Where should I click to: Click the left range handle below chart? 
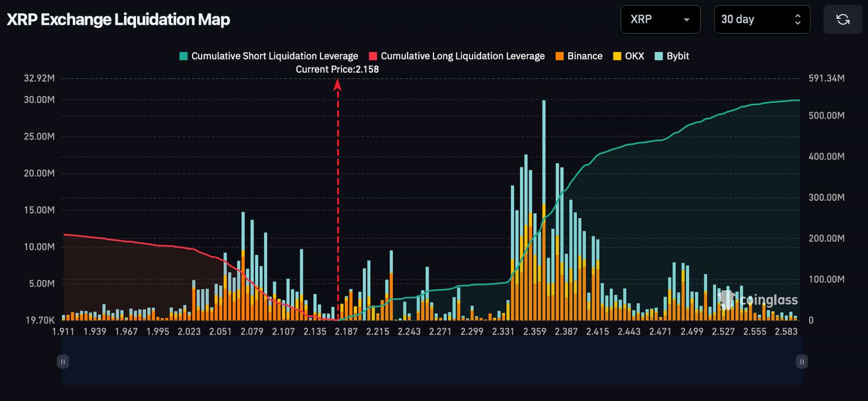(x=63, y=362)
